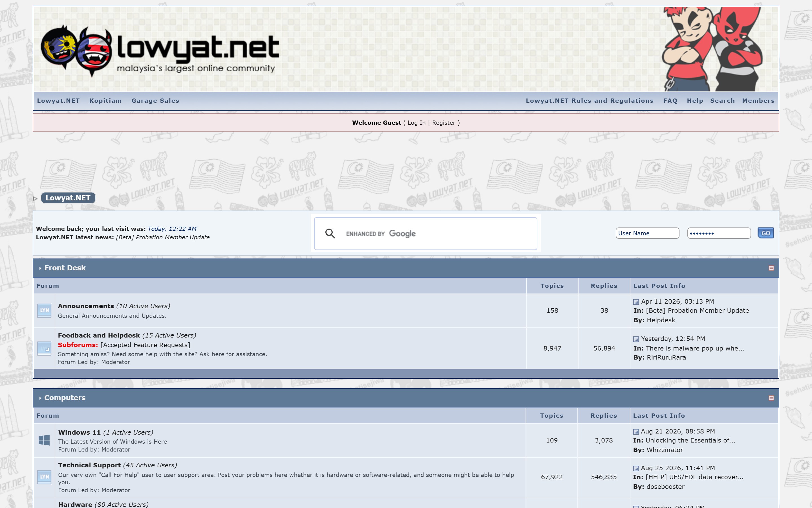This screenshot has height=508, width=812.
Task: Open the Technical Support forum
Action: click(90, 465)
